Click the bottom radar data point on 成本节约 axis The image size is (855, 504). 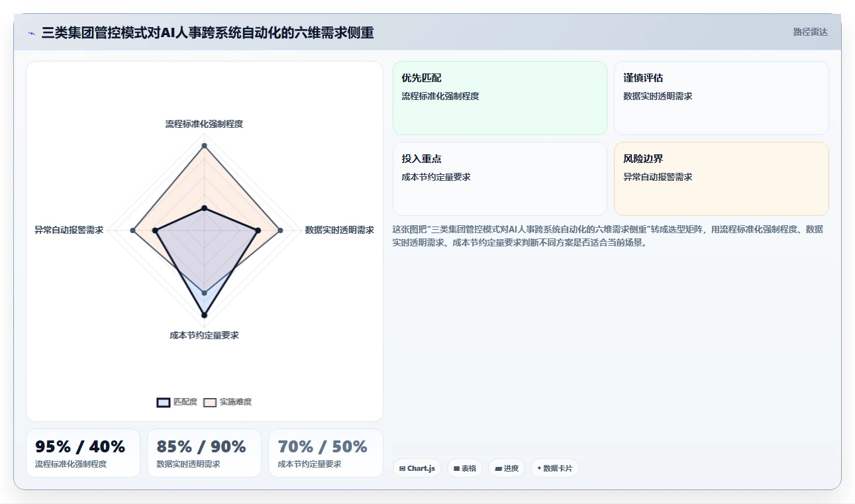click(x=204, y=315)
